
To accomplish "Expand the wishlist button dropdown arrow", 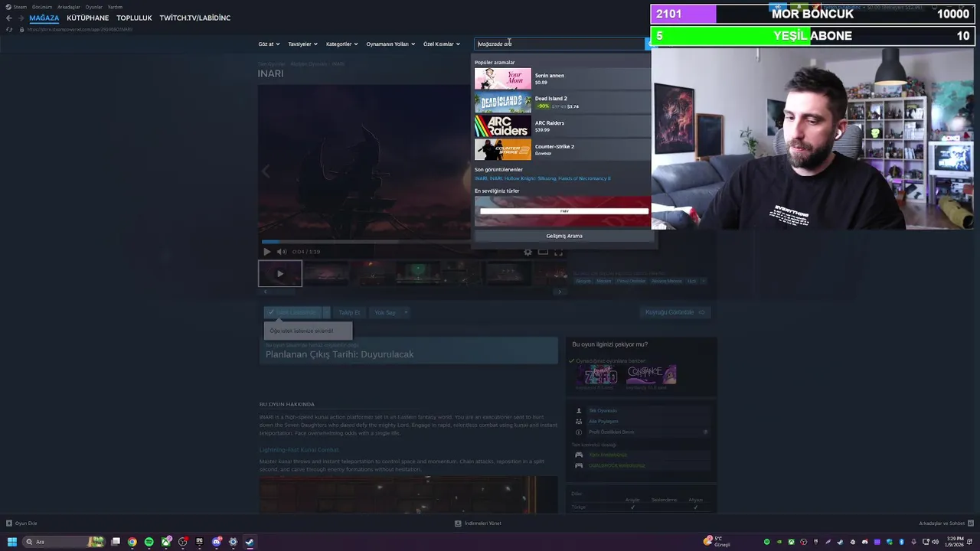I will pyautogui.click(x=326, y=312).
